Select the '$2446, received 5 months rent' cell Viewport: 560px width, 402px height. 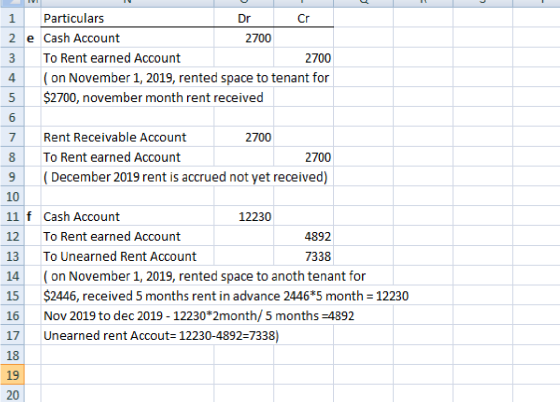click(226, 296)
